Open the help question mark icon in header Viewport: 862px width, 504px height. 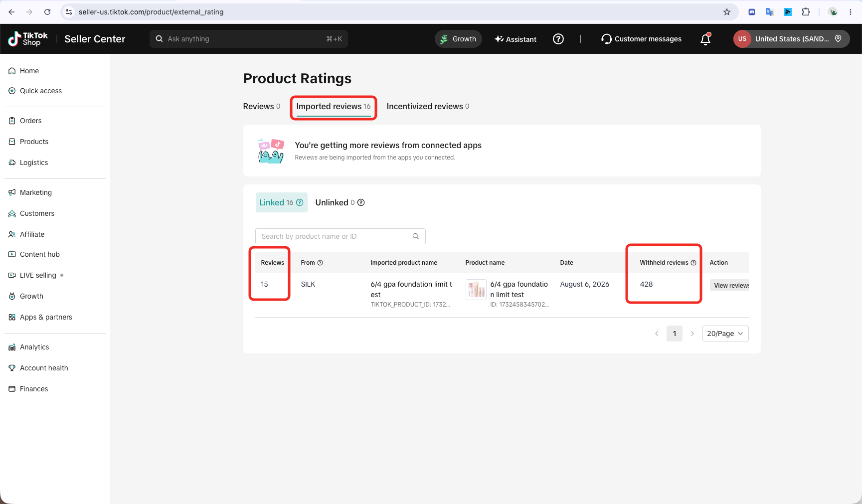[558, 39]
